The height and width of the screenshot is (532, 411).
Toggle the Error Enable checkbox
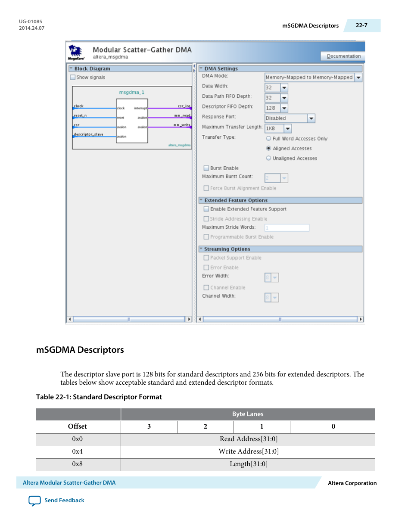click(206, 268)
